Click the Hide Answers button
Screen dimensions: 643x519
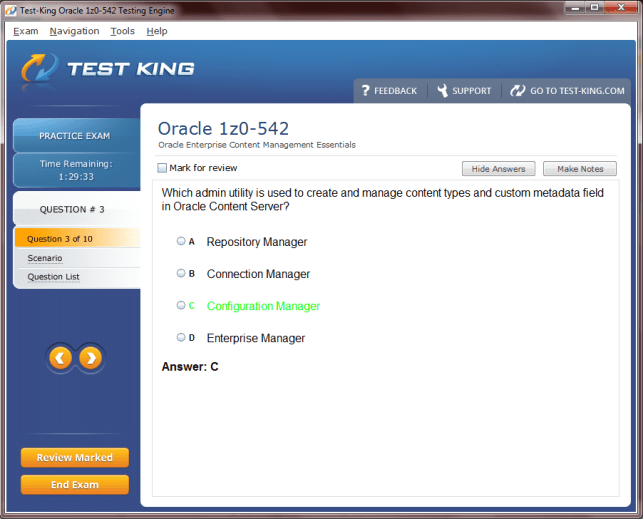coord(498,168)
